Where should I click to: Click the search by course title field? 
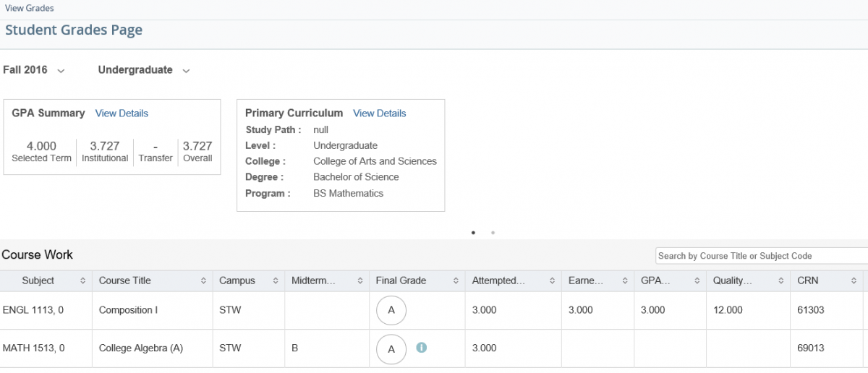click(762, 256)
